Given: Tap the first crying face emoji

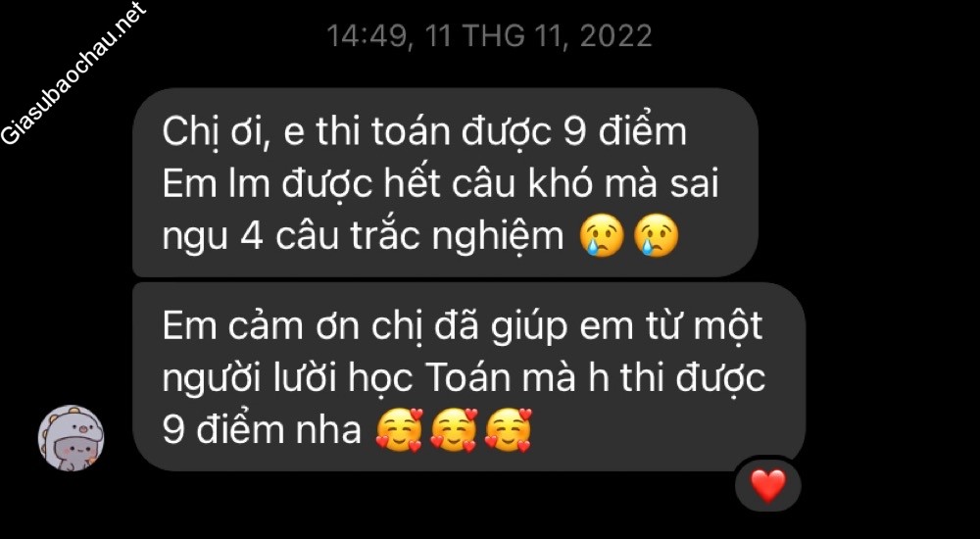Looking at the screenshot, I should click(602, 238).
